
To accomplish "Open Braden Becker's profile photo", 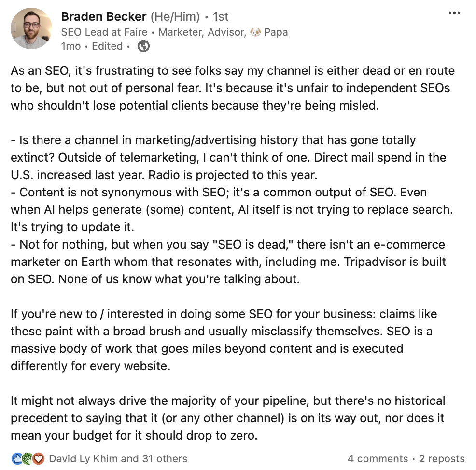I will 31,29.
